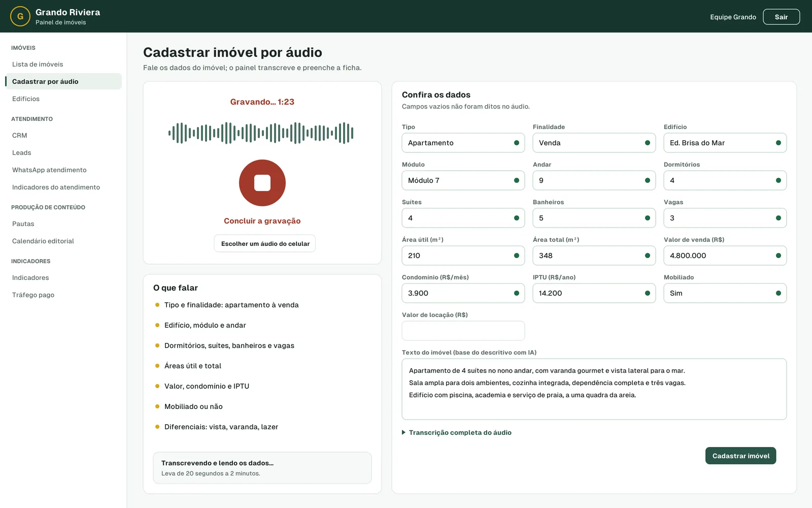812x508 pixels.
Task: Go to CRM section
Action: click(63, 136)
